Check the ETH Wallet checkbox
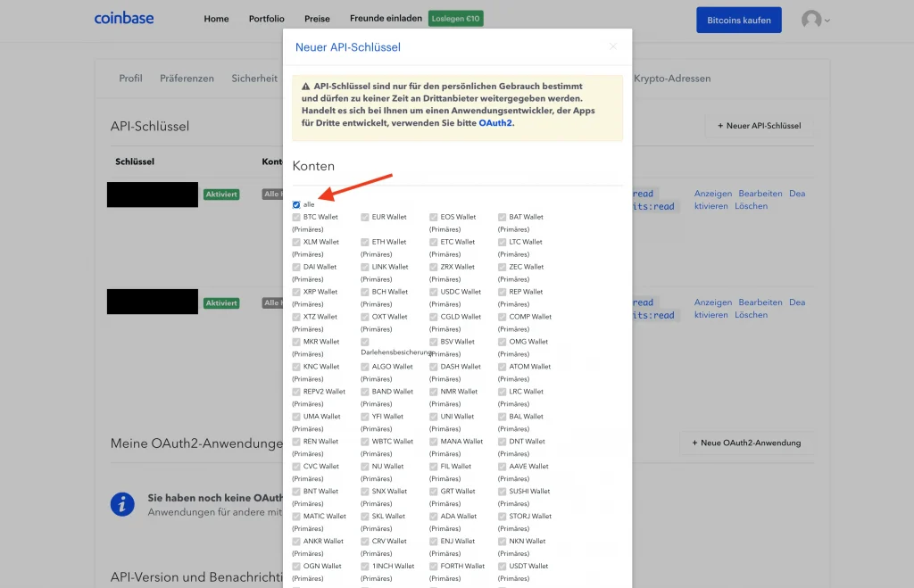 (x=365, y=242)
